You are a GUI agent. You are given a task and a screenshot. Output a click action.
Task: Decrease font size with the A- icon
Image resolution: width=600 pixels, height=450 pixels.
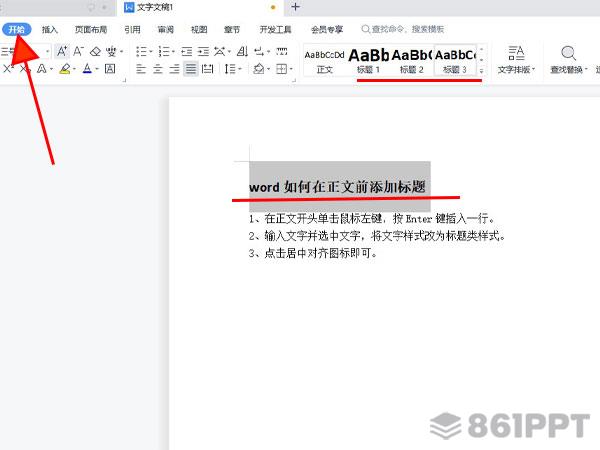[78, 51]
